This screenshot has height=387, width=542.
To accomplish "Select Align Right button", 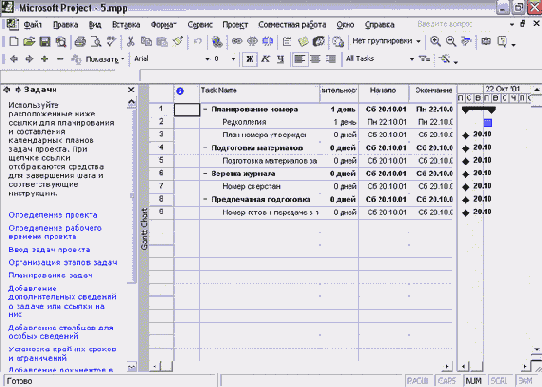I will point(331,59).
